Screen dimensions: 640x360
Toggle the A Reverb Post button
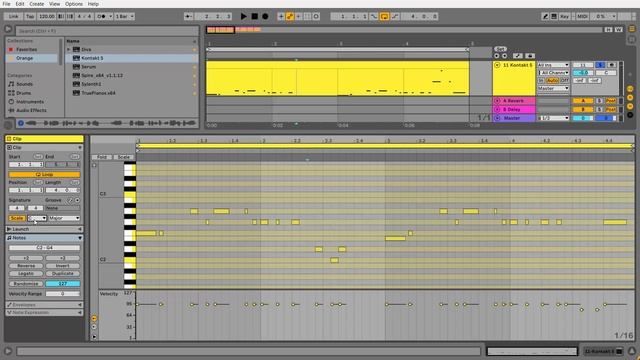611,100
